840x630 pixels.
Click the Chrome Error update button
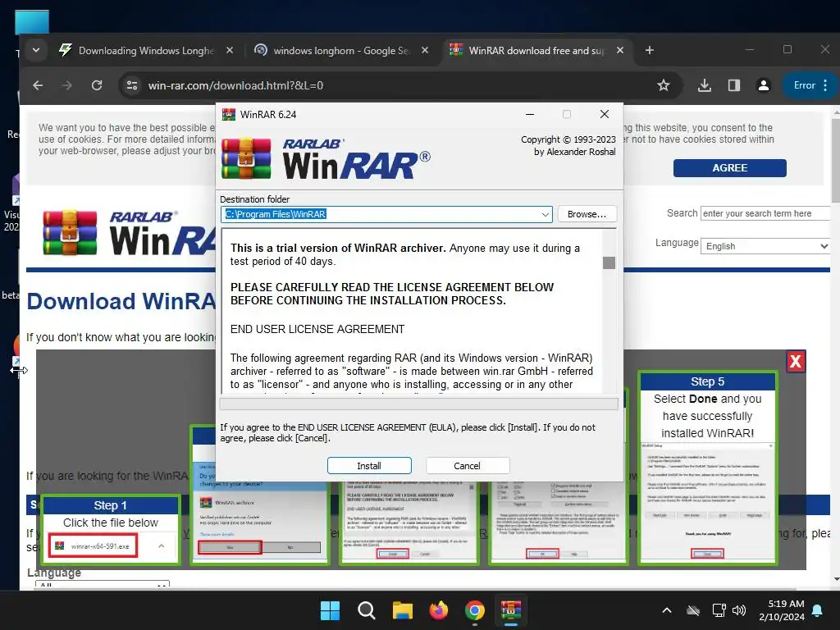[810, 85]
